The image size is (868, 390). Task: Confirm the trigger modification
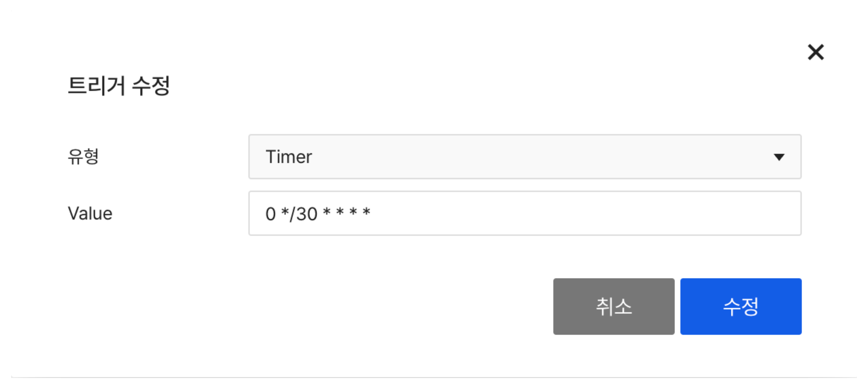(x=740, y=306)
